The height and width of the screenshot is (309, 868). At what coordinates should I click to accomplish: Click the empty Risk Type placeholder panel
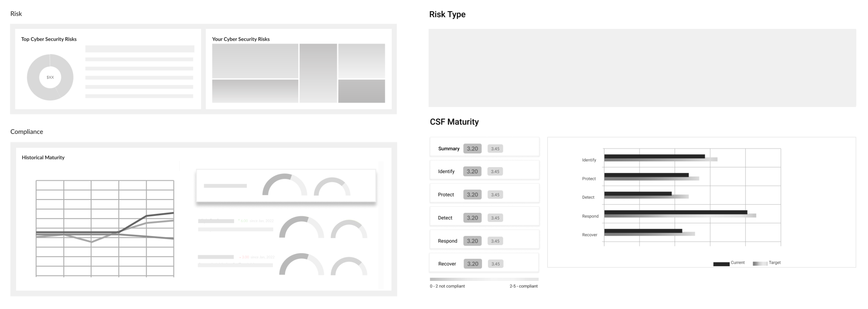tap(642, 68)
